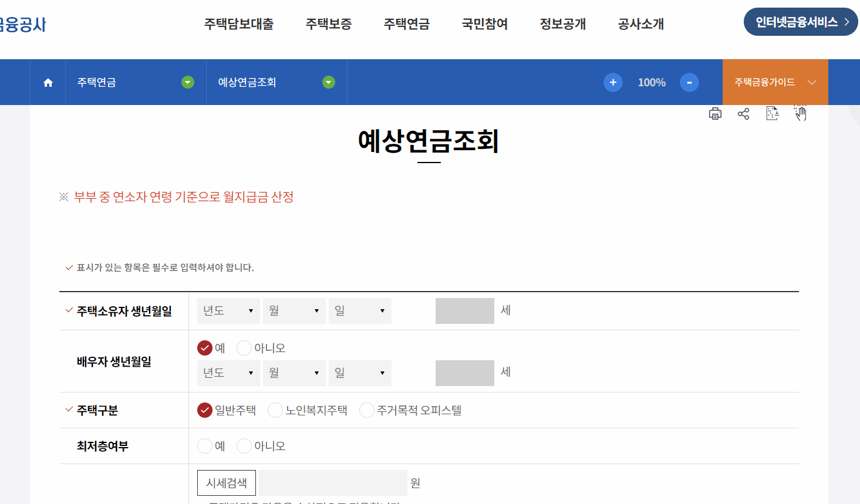Screen dimensions: 860x504
Task: Open sharing options via the share icon
Action: (x=744, y=113)
